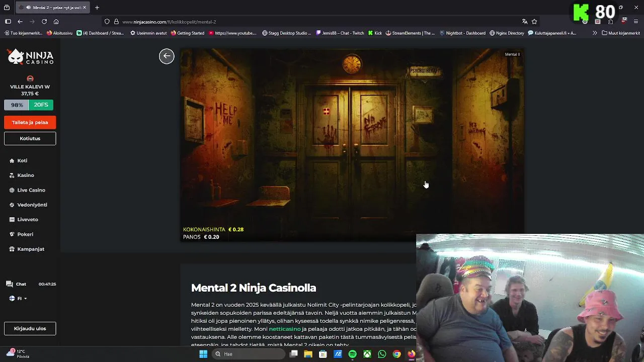
Task: Open the Getting Started bookmark
Action: [187, 33]
